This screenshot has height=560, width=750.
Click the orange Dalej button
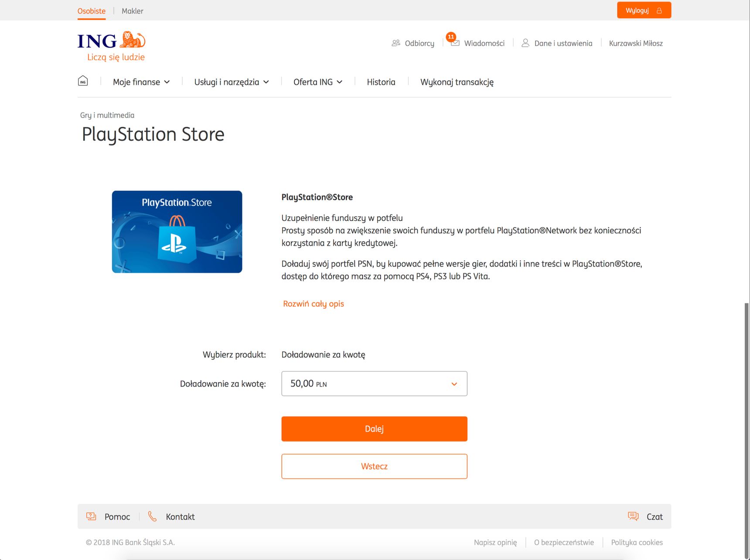tap(374, 429)
